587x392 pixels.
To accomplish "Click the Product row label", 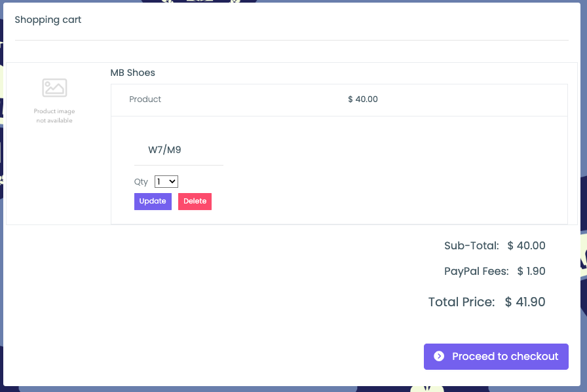I will pos(145,99).
